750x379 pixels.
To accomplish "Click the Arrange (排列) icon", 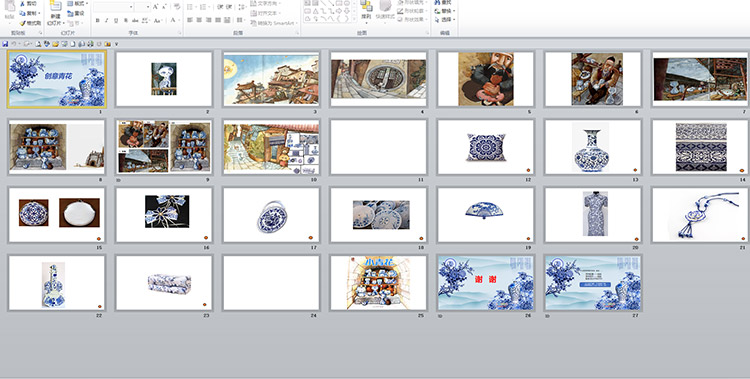I will [x=367, y=7].
